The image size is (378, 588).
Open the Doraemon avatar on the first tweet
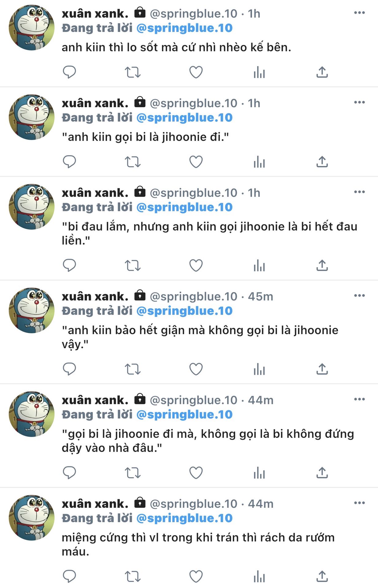click(x=32, y=28)
